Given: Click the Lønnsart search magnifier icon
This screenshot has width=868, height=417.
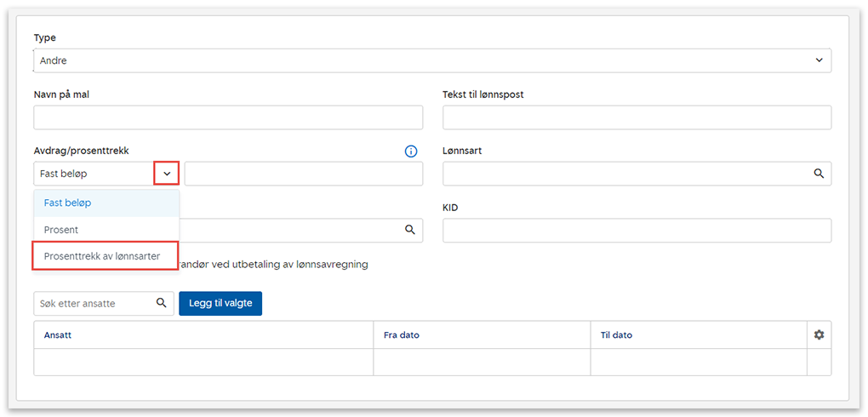Looking at the screenshot, I should (819, 174).
